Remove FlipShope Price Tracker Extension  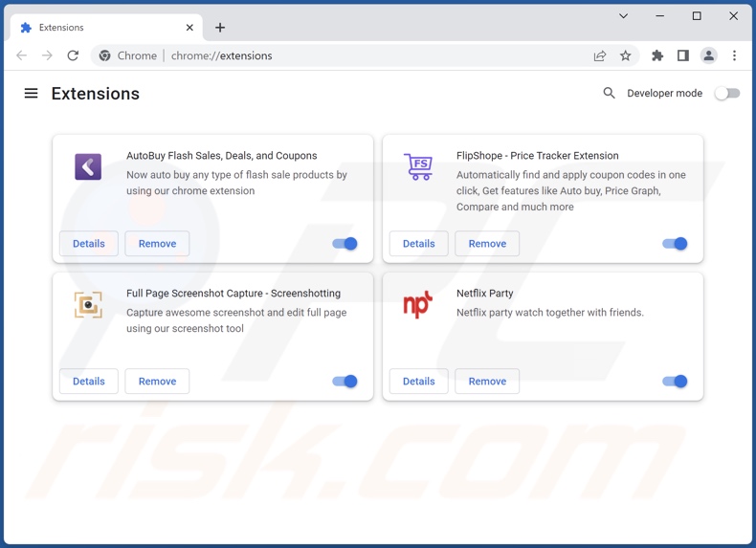click(x=487, y=243)
